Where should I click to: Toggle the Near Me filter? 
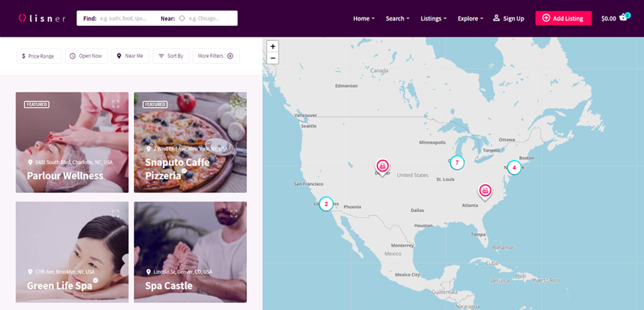pyautogui.click(x=130, y=56)
